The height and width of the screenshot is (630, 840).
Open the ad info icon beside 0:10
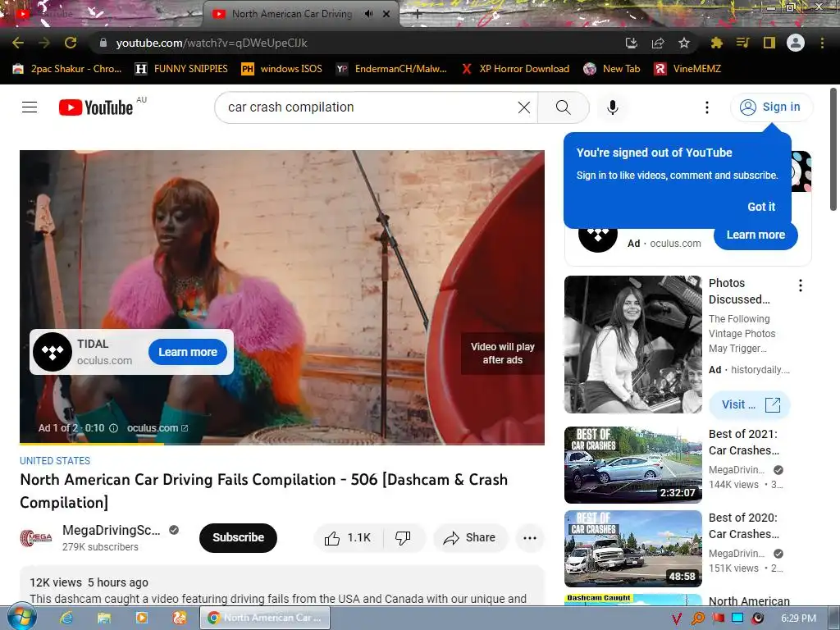113,428
